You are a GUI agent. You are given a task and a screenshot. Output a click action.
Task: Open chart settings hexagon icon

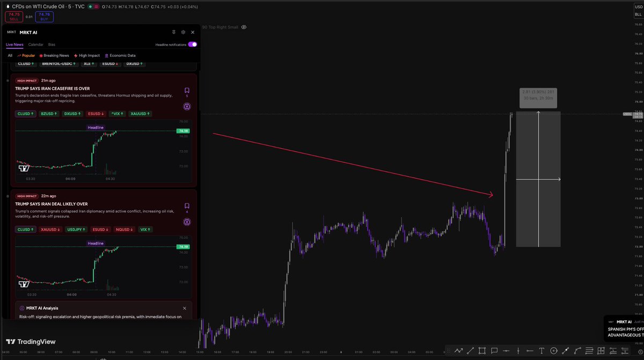pos(641,352)
